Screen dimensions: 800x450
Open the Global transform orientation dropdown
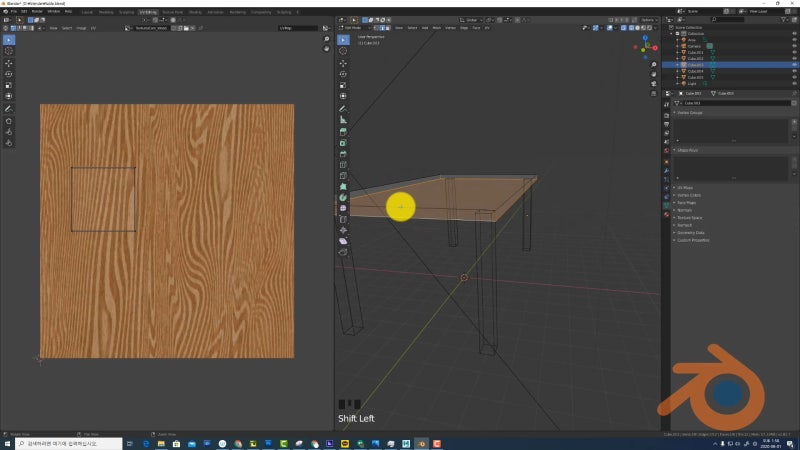pyautogui.click(x=470, y=20)
